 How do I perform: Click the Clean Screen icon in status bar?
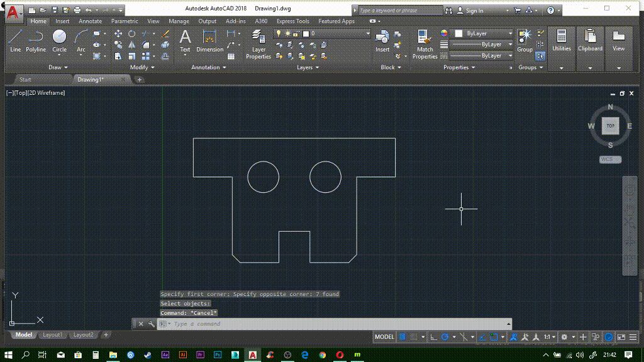[621, 337]
